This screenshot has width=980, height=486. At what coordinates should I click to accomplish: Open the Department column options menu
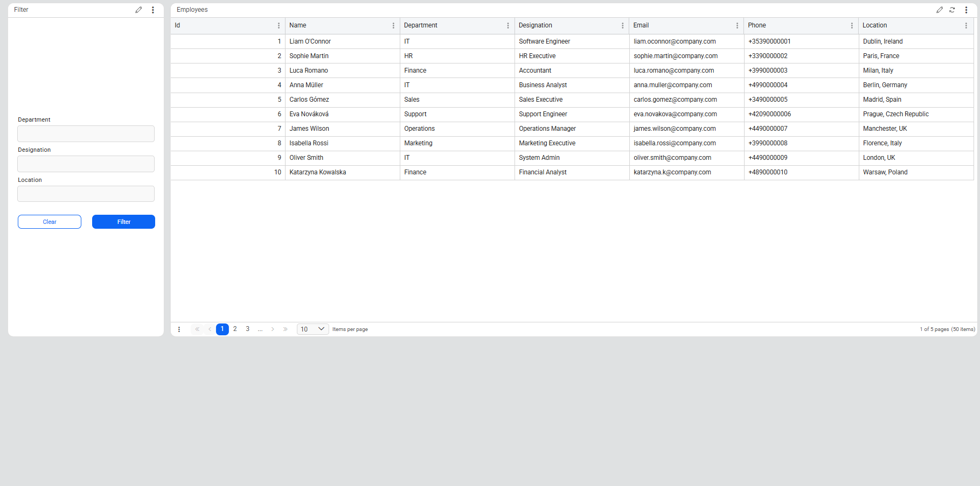pyautogui.click(x=508, y=25)
